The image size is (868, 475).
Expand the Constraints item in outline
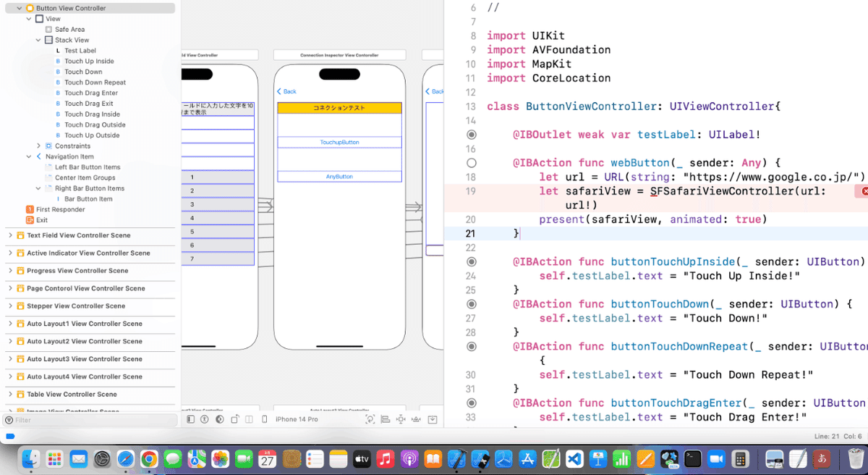tap(38, 146)
